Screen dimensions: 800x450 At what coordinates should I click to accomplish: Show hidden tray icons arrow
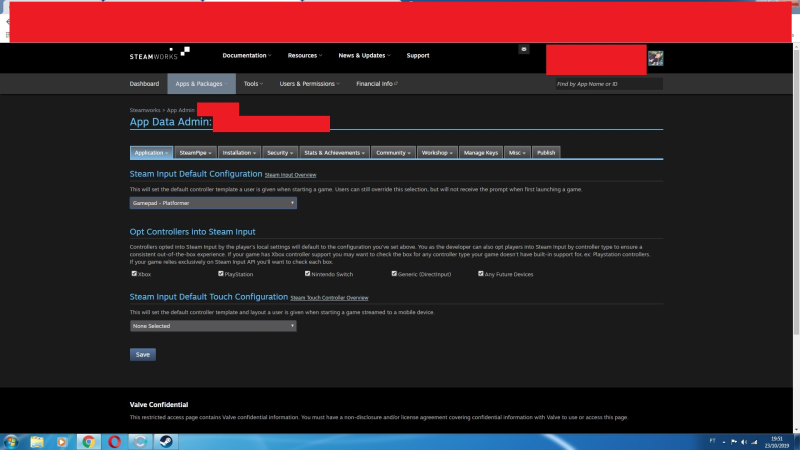coord(724,442)
